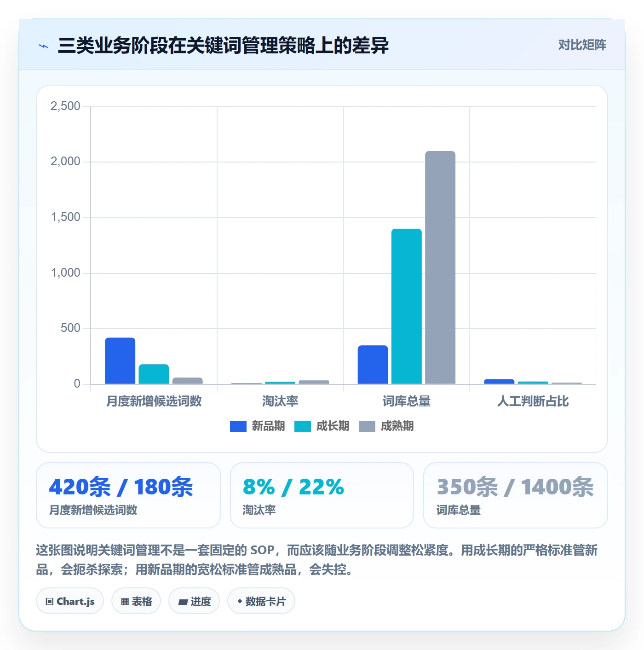Viewport: 644px width, 650px height.
Task: Click the teal 成长期 bar in 词库总量
Action: click(407, 306)
